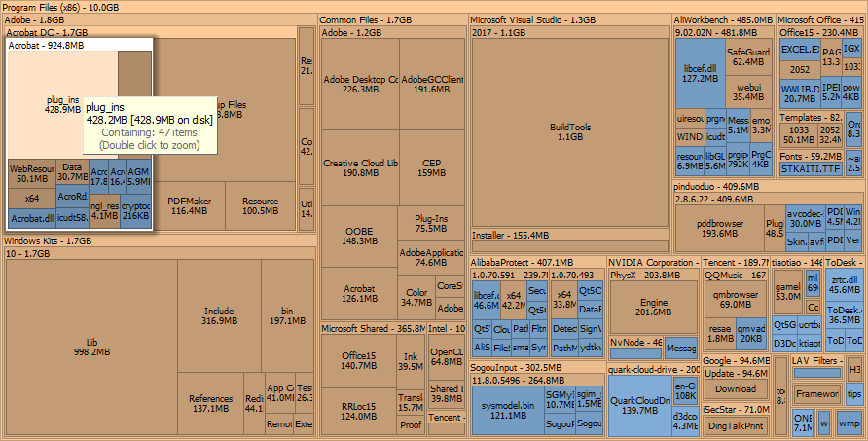The width and height of the screenshot is (868, 441).
Task: Select the Color 34.7MB block
Action: 416,298
